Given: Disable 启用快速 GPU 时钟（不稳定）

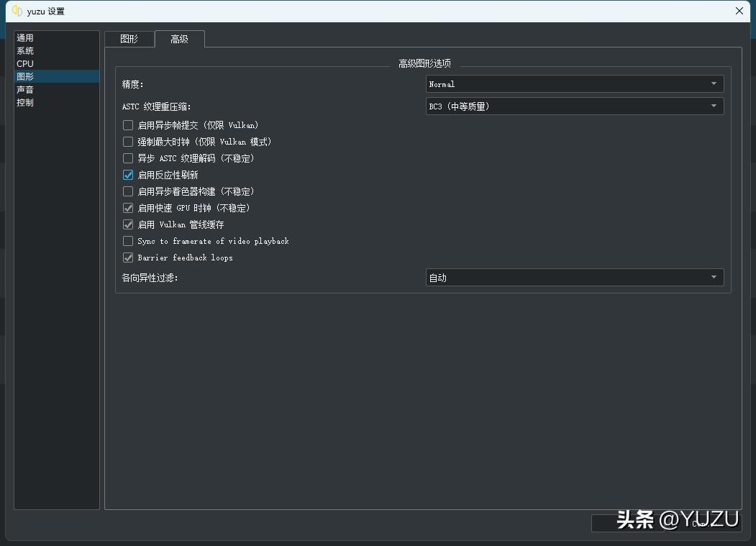Looking at the screenshot, I should click(127, 208).
